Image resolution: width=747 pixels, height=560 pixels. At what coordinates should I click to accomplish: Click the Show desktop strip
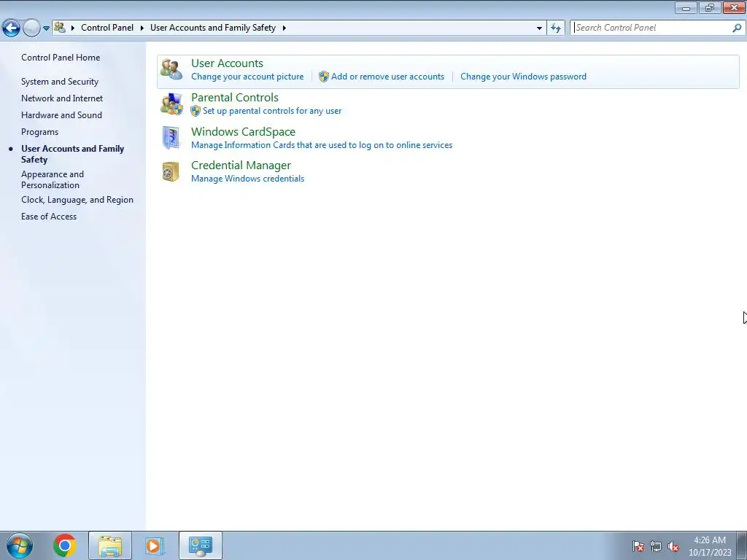click(x=742, y=545)
